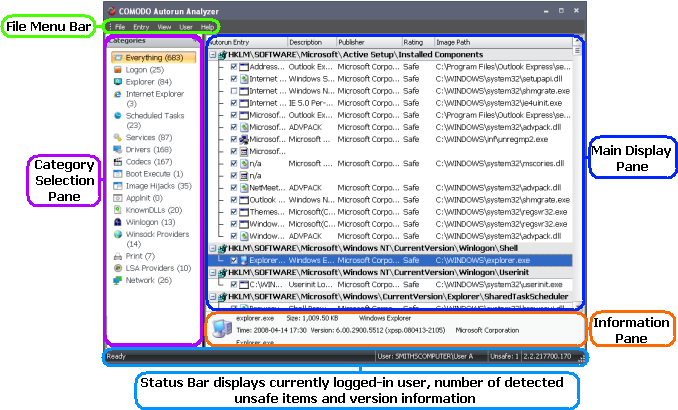Click the Scheduled Tasks category icon
The width and height of the screenshot is (678, 410).
(118, 115)
